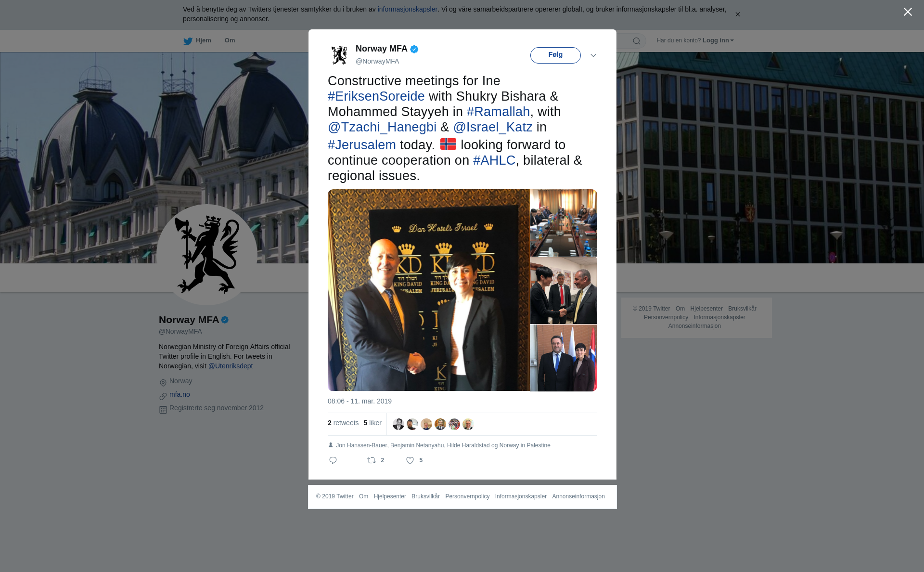Open Norway MFA lion avatar in tweet header
This screenshot has height=572, width=924.
click(339, 55)
